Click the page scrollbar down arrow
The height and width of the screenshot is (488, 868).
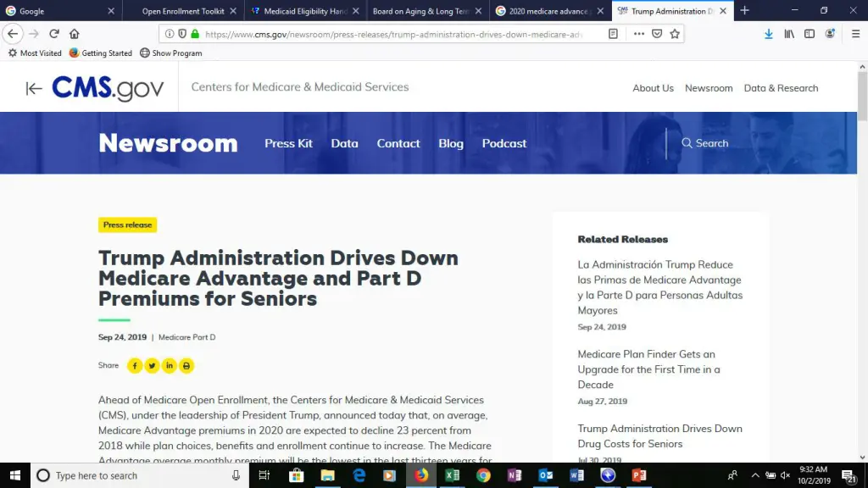tap(862, 457)
